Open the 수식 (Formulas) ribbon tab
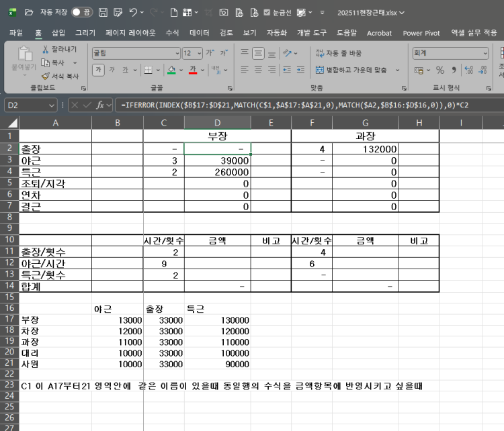Screen dimensions: 504x431 pos(172,32)
